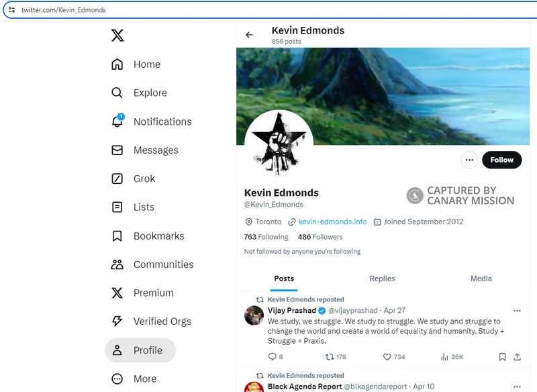Image resolution: width=537 pixels, height=392 pixels.
Task: Repost the Vijay Prashad post
Action: [336, 356]
